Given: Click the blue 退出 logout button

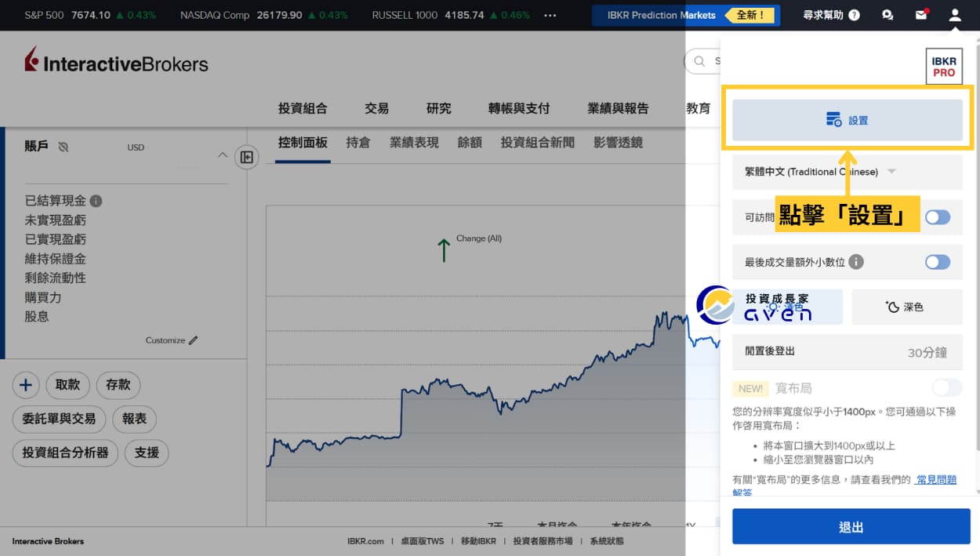Looking at the screenshot, I should pos(851,526).
